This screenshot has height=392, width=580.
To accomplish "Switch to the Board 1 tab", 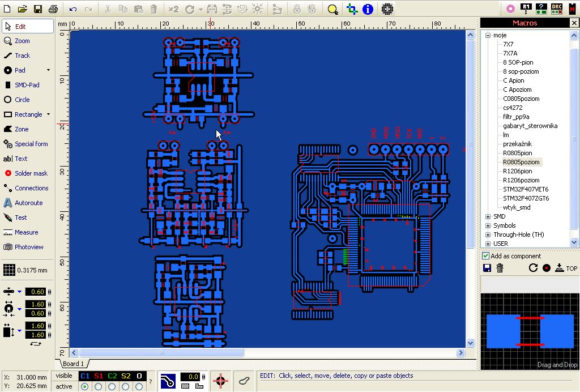I will coord(73,364).
